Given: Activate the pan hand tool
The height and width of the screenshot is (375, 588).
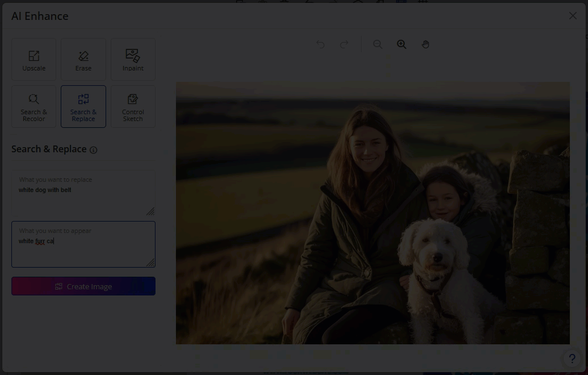Looking at the screenshot, I should [425, 44].
